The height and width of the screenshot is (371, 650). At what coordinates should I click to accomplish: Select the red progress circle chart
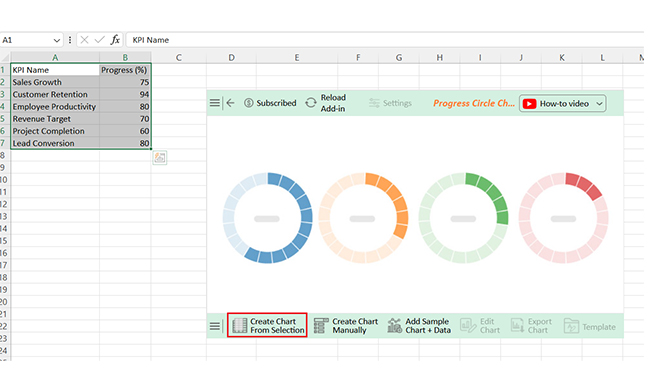[x=564, y=218]
